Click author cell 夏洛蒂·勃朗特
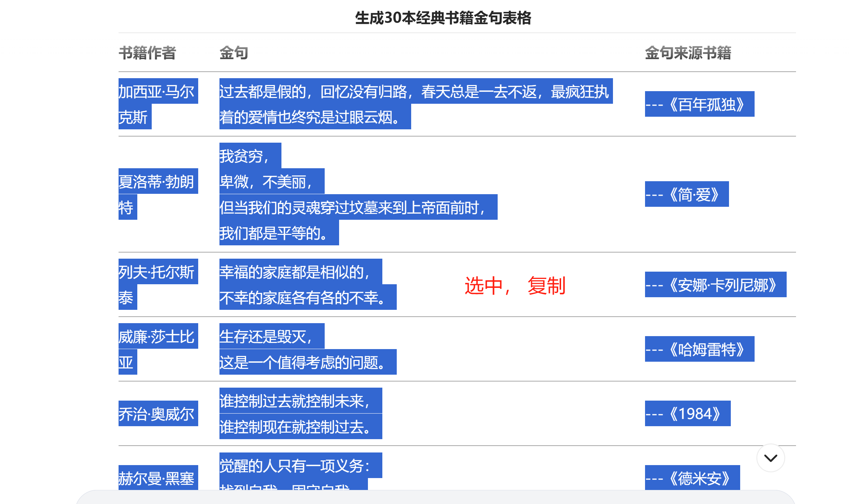 point(158,194)
